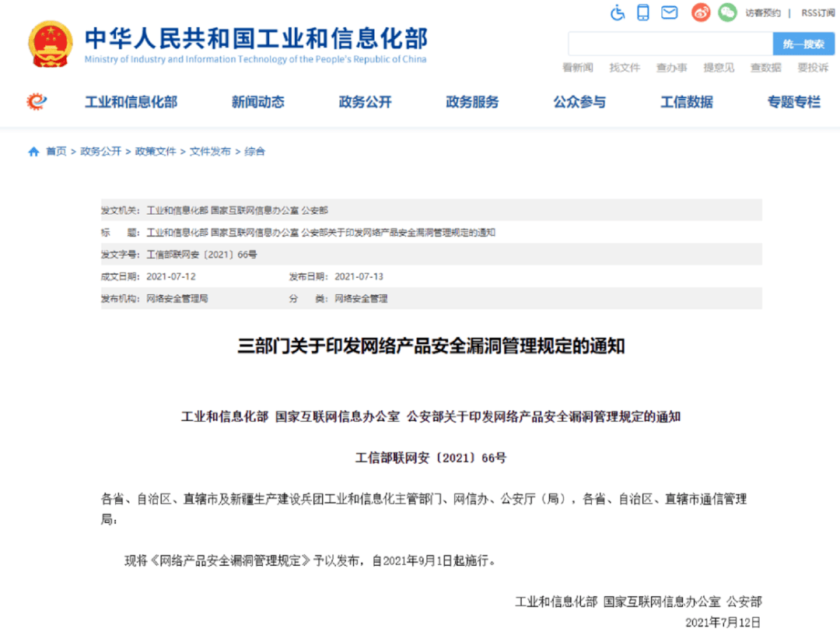
Task: Click the 发文机关 value in the info table
Action: (x=237, y=210)
